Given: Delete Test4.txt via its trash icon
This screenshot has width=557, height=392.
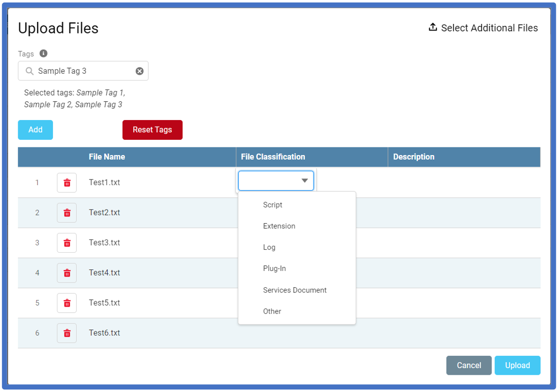Looking at the screenshot, I should (x=67, y=273).
